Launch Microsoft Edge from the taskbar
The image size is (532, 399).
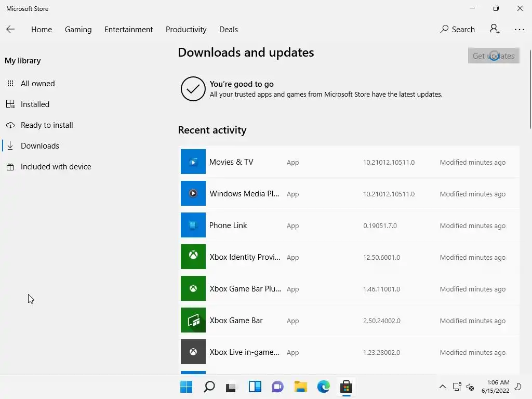pyautogui.click(x=323, y=387)
